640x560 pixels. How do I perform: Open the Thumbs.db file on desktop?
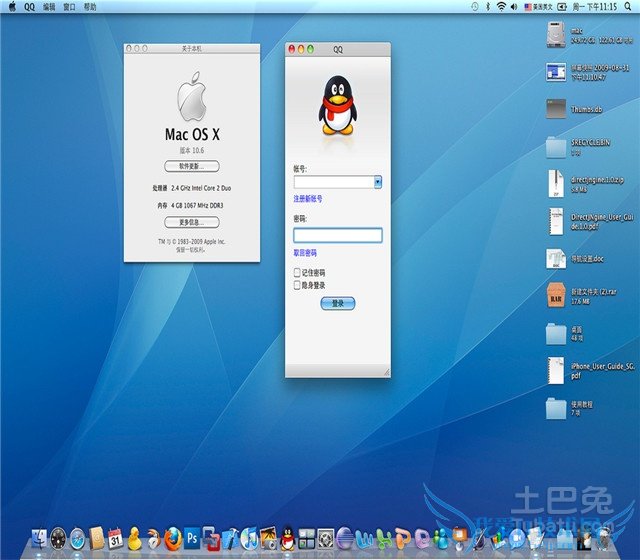[557, 108]
